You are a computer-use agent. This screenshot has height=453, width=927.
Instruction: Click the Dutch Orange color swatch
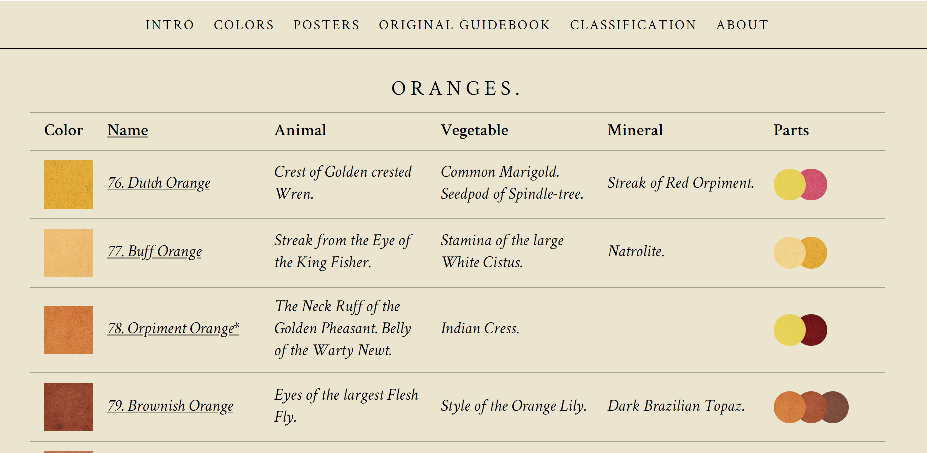click(68, 184)
